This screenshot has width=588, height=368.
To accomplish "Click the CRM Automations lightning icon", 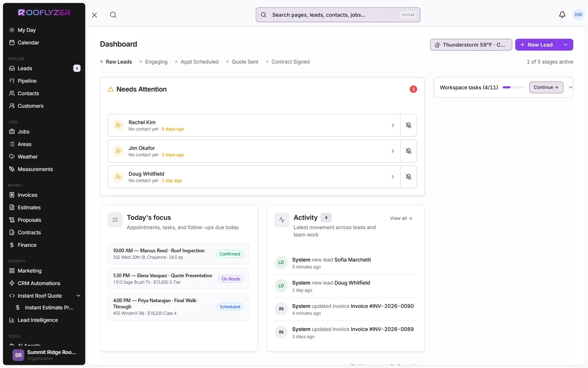I will [x=12, y=283].
